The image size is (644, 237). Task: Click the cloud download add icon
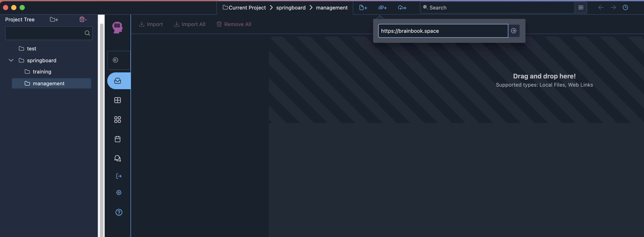tap(402, 8)
